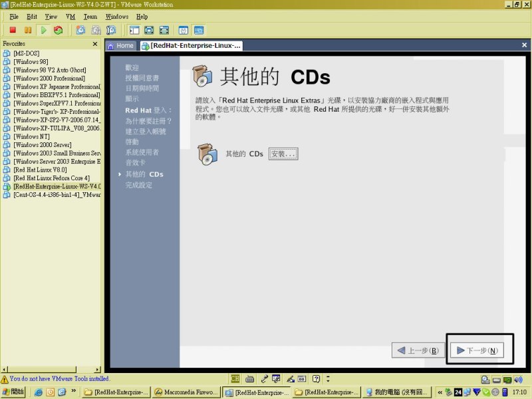Click the green Power On play icon

43,30
